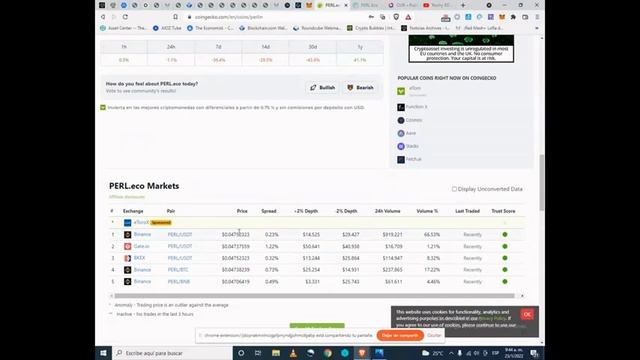
Task: Open Cortana circle icon on taskbar
Action: click(x=241, y=353)
